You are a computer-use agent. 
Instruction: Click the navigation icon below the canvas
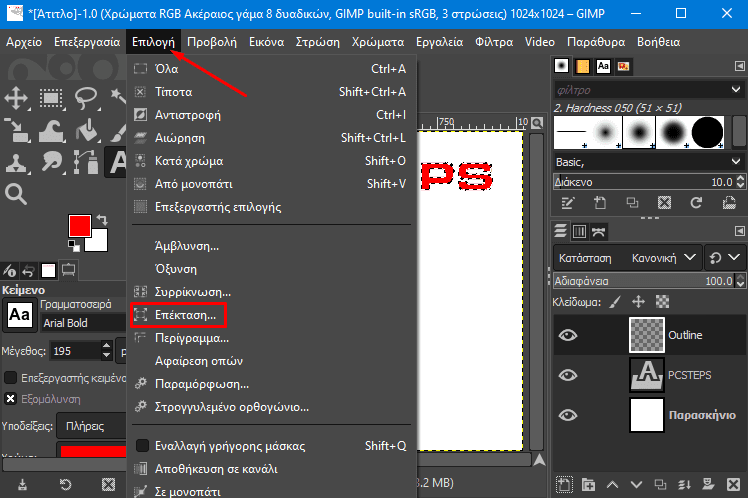tap(539, 460)
